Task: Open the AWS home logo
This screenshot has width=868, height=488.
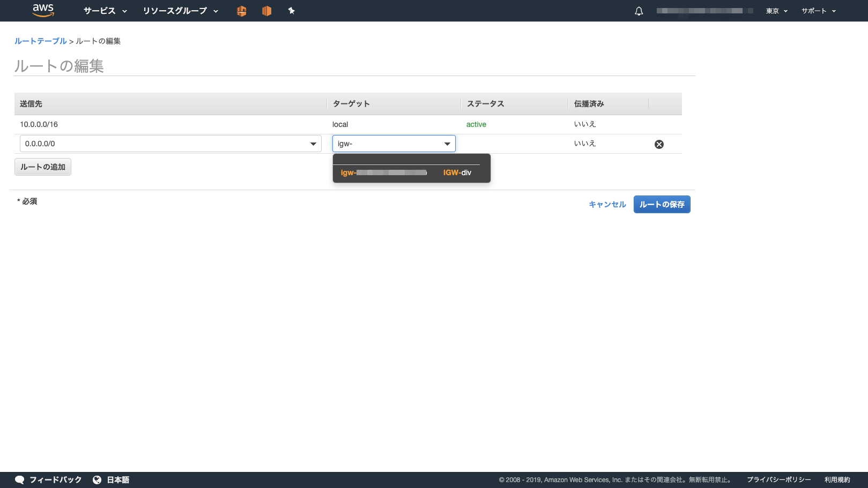Action: point(43,11)
